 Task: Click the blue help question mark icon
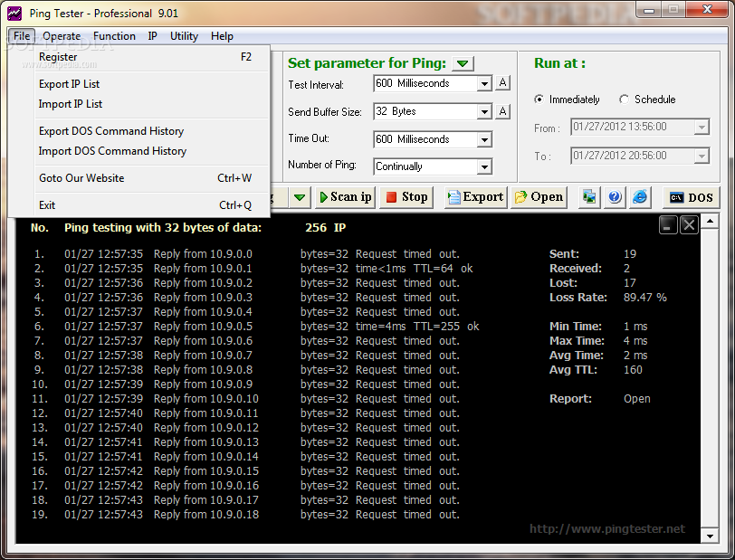click(x=615, y=197)
